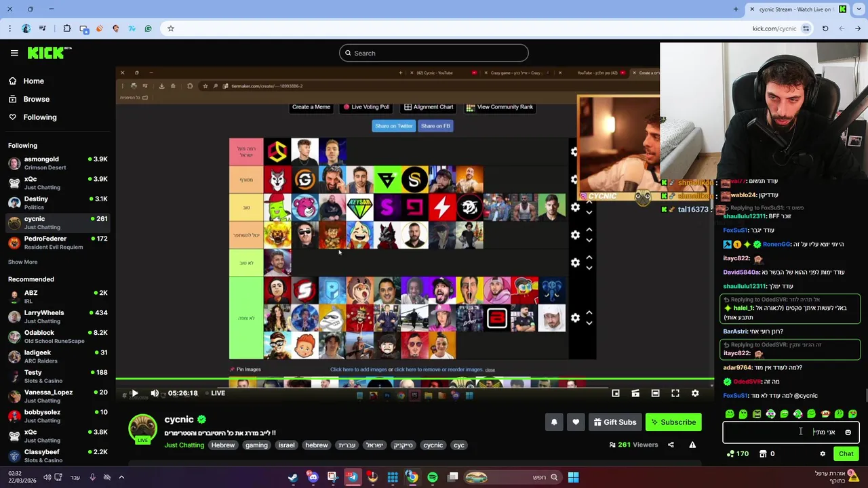Open Alignment Chart on the streamed tier page
The image size is (868, 488).
click(x=429, y=107)
